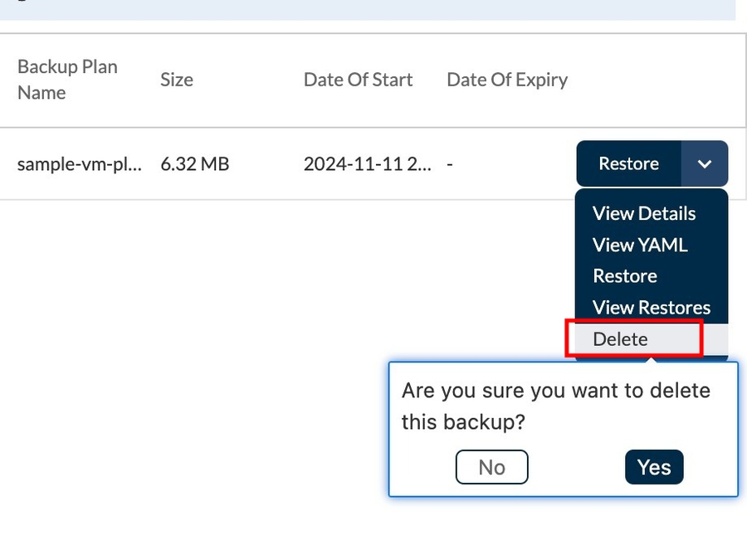This screenshot has height=560, width=747.
Task: Click the Date Of Start column header
Action: click(x=358, y=80)
